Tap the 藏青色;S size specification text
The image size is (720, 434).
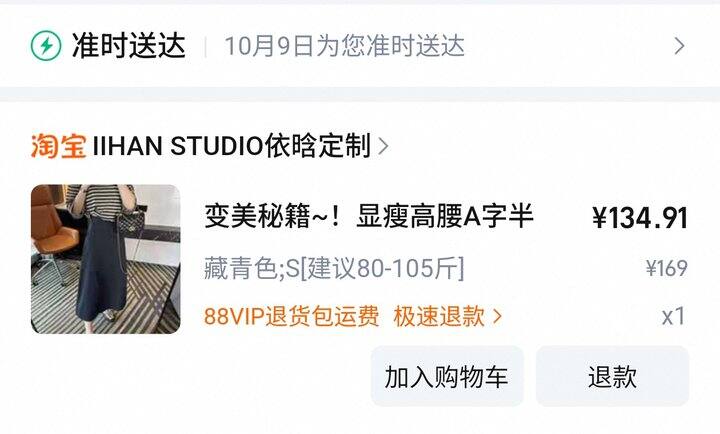334,268
